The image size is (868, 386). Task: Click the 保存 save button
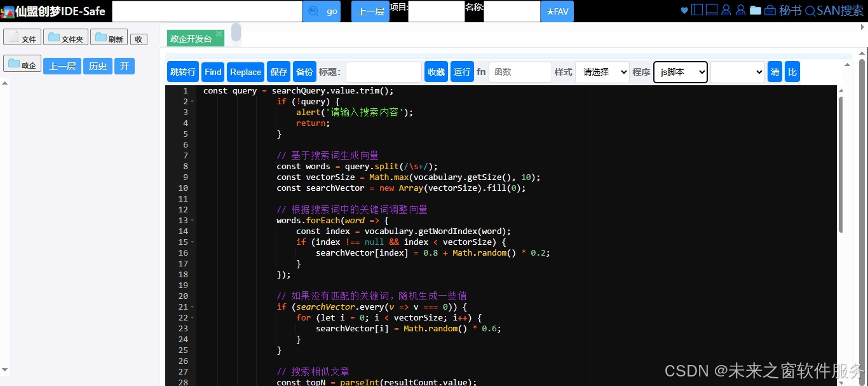tap(279, 72)
